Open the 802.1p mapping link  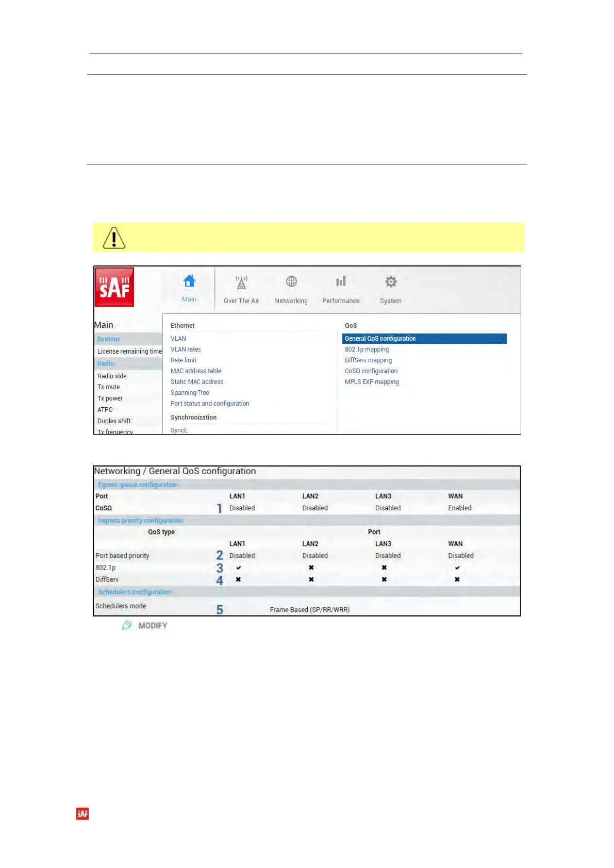tap(367, 349)
